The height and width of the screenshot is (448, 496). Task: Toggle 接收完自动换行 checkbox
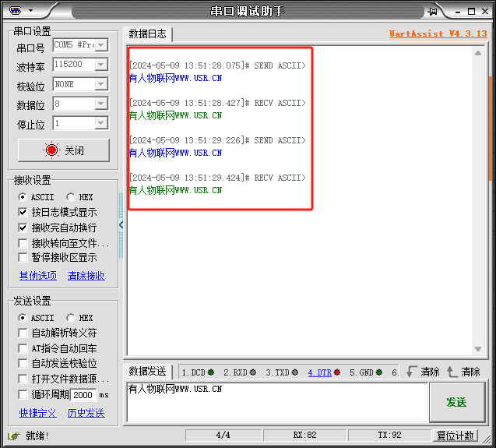click(x=23, y=228)
